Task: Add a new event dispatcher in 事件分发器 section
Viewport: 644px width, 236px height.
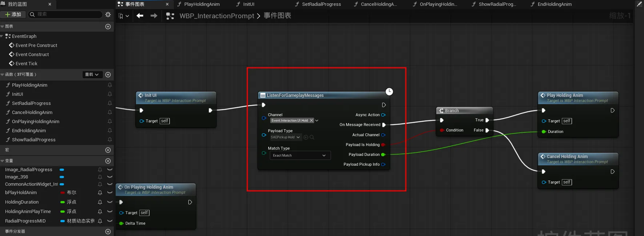Action: [x=108, y=232]
